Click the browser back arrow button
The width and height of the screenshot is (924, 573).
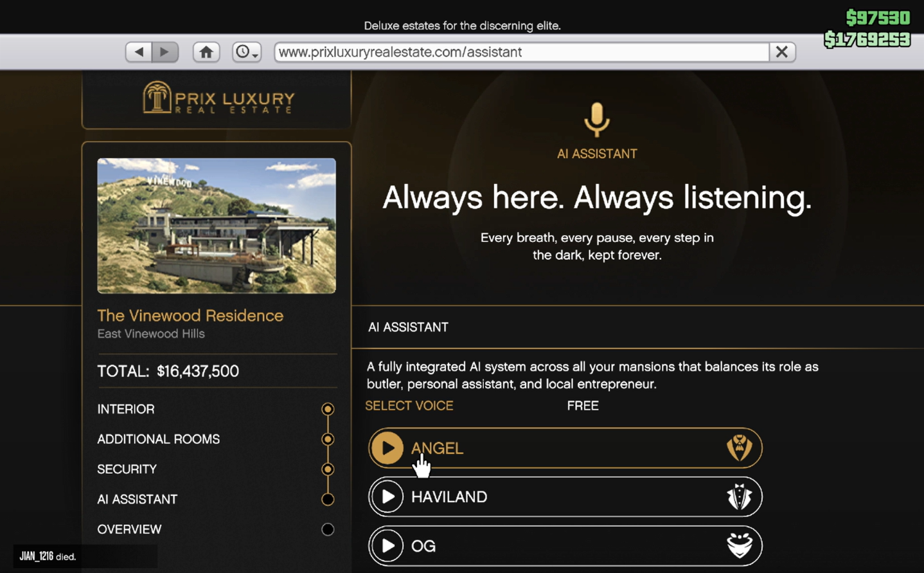point(139,51)
